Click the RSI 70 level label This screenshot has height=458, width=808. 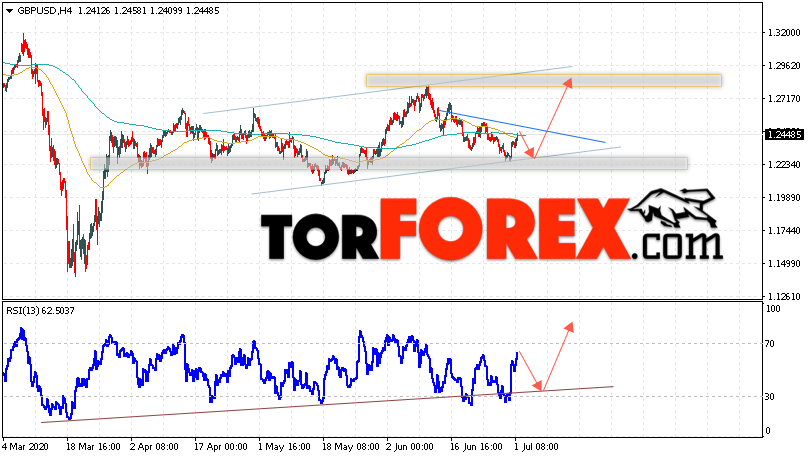tap(770, 344)
